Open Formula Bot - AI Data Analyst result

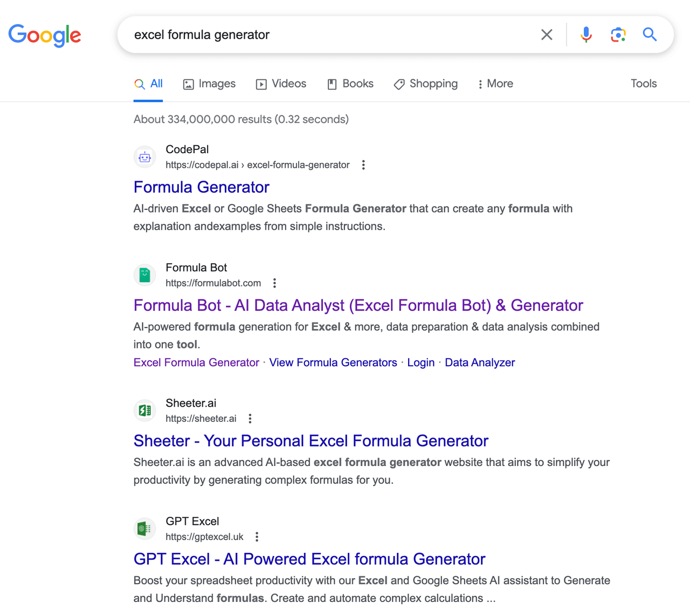pos(358,305)
